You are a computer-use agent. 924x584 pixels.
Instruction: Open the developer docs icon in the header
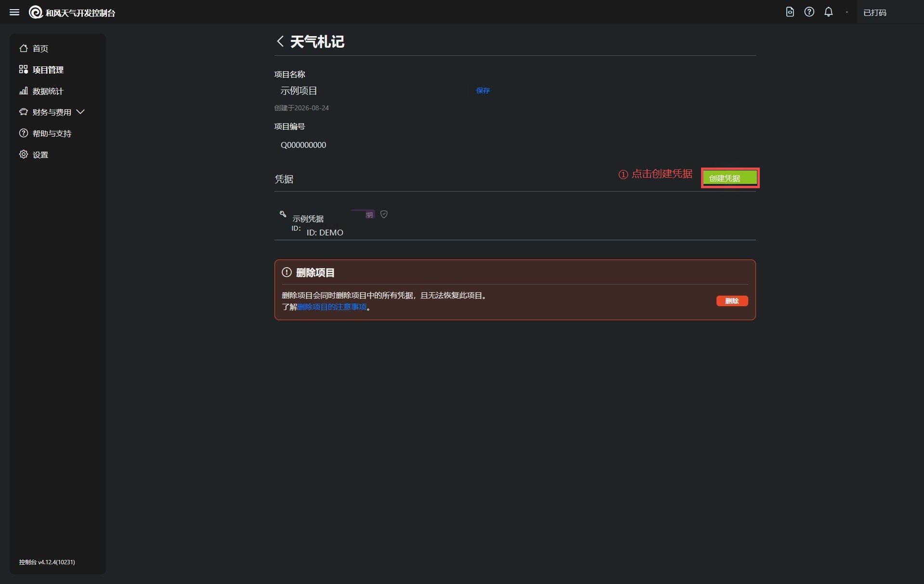coord(790,12)
